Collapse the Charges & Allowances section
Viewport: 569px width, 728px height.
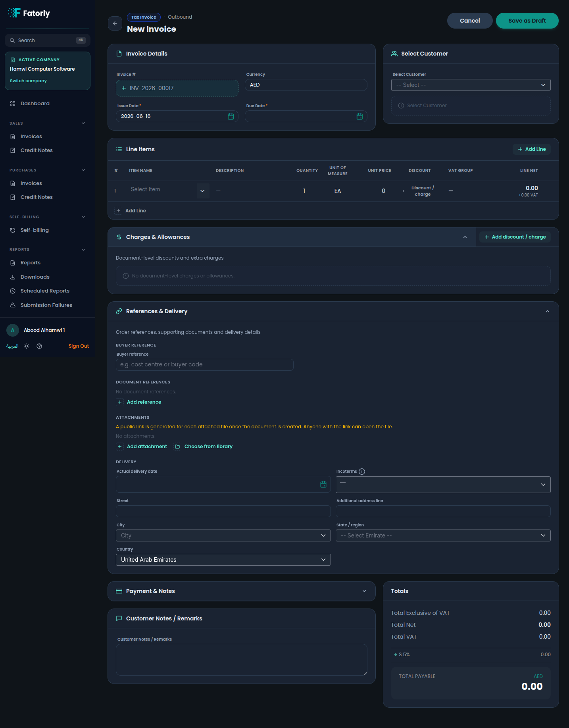click(465, 237)
